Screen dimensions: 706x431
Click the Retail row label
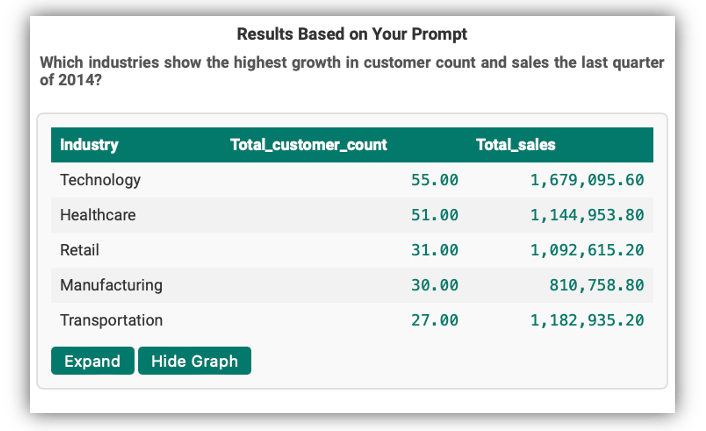tap(80, 250)
